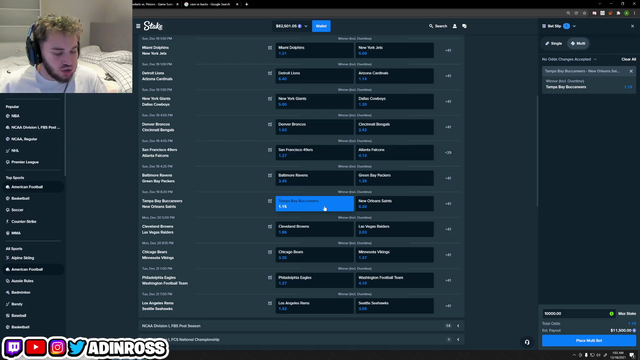This screenshot has width=640, height=360.
Task: Select Detroit Lions odds button
Action: [315, 76]
